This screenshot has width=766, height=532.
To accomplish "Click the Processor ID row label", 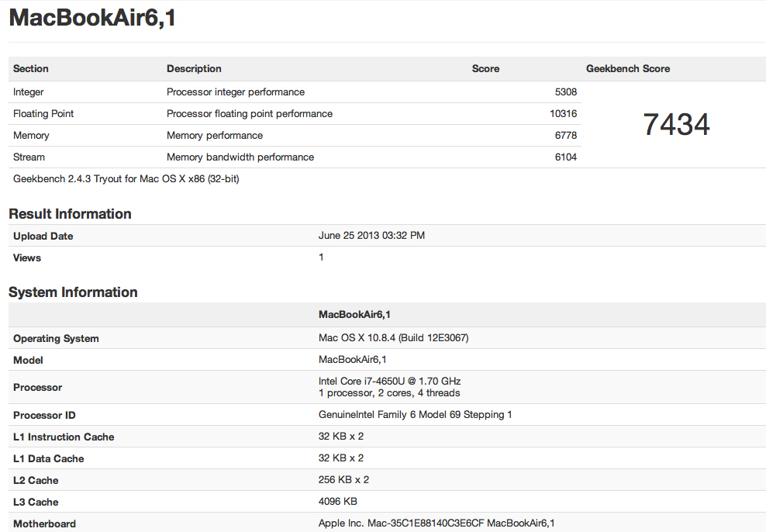I will pos(44,415).
